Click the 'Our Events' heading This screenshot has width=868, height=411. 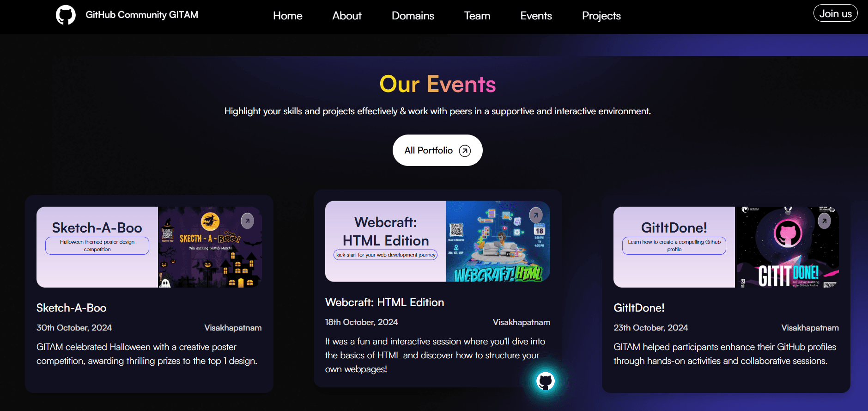click(x=437, y=84)
